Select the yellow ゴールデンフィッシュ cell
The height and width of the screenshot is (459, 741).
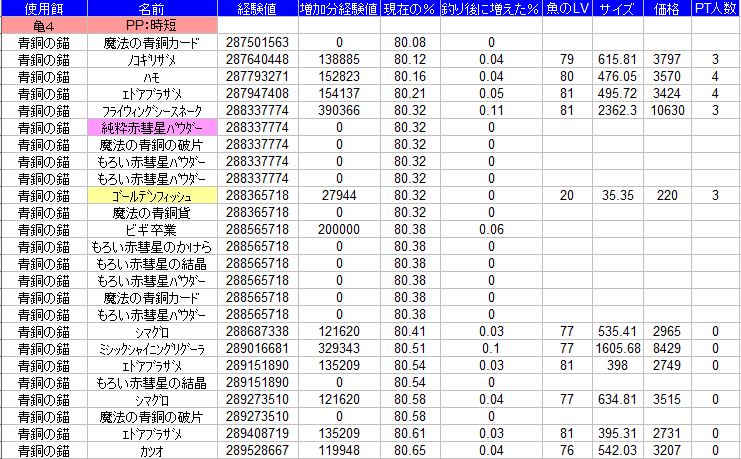tap(151, 196)
